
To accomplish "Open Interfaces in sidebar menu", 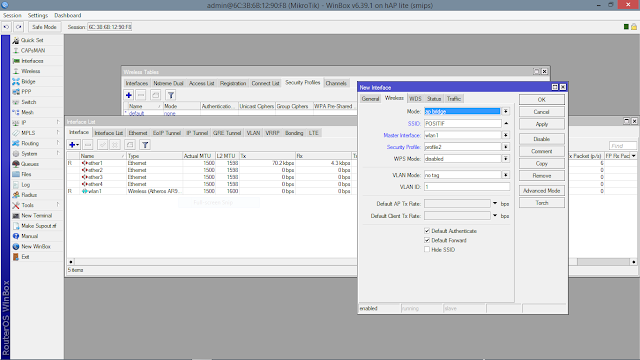I will tap(32, 61).
